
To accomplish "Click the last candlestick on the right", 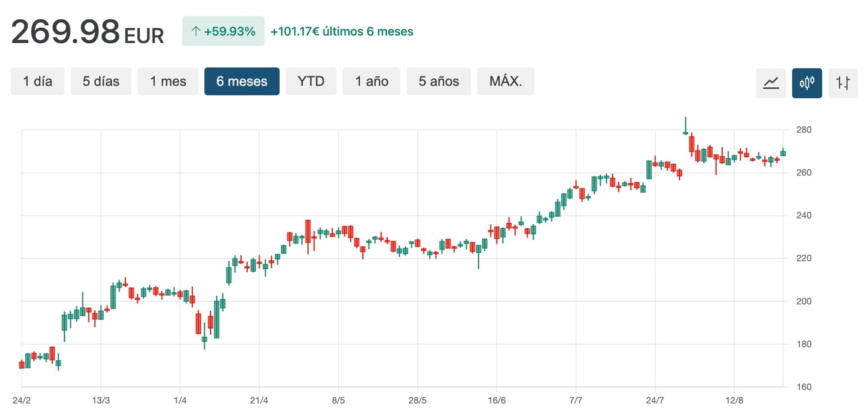I will [782, 153].
